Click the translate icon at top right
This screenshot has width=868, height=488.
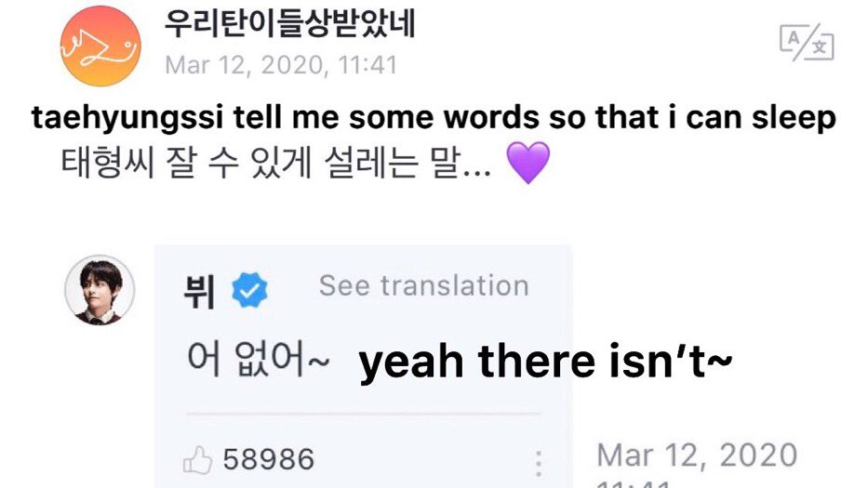click(x=806, y=44)
